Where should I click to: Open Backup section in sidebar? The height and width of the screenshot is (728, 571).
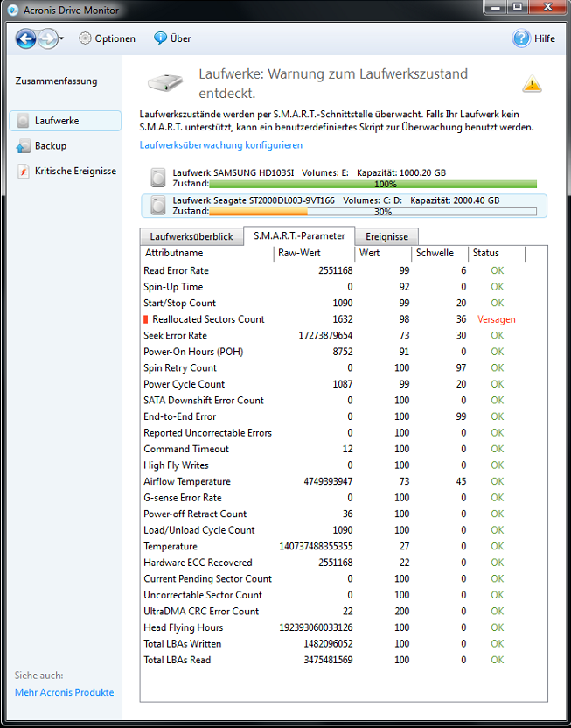(42, 146)
